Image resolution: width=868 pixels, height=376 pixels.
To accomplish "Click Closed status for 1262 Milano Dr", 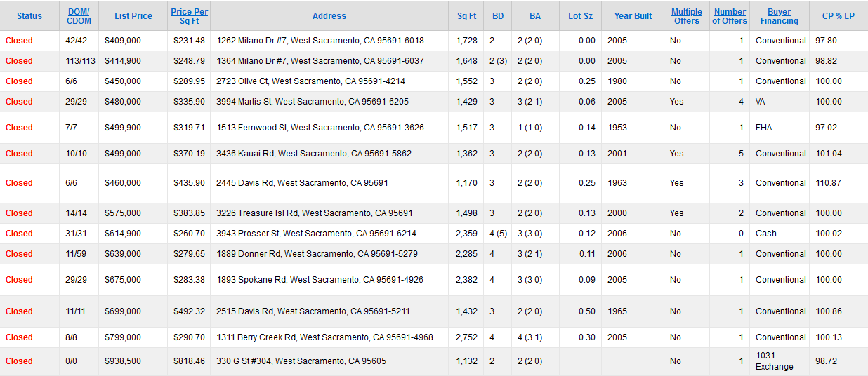I will pyautogui.click(x=19, y=41).
